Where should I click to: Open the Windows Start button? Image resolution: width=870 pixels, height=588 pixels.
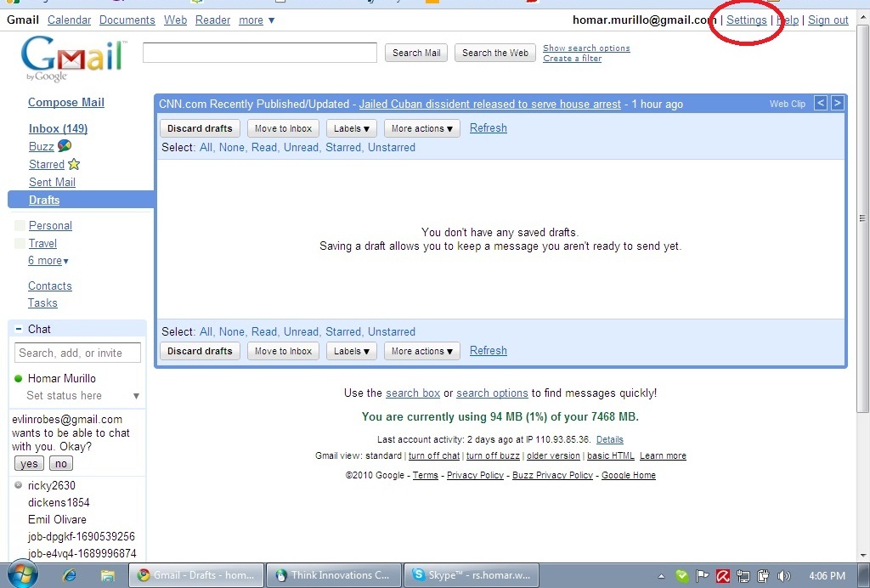point(22,574)
